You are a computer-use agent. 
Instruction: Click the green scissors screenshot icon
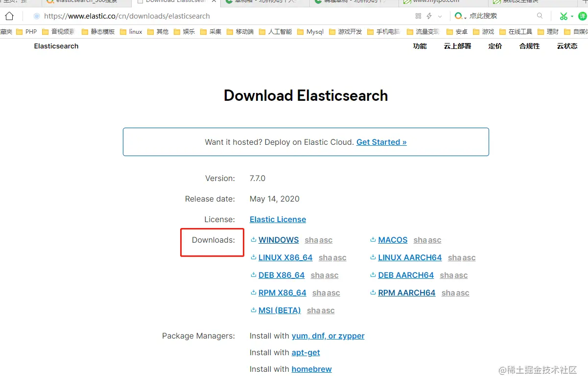pos(564,16)
